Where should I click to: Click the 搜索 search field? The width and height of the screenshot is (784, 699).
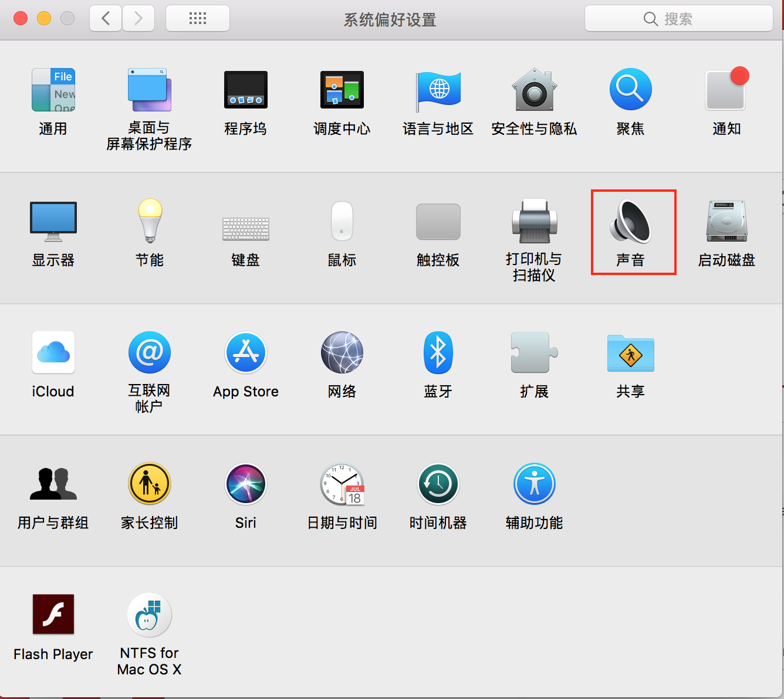coord(678,19)
